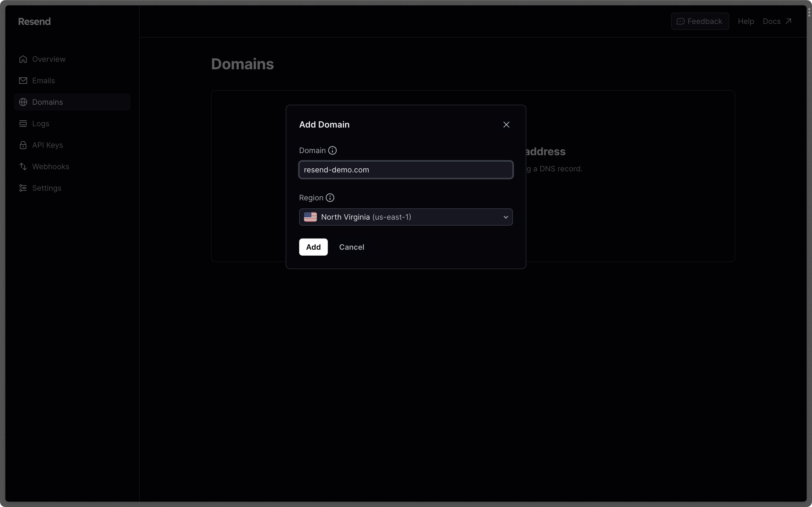812x507 pixels.
Task: Click the Region field info icon
Action: coord(330,197)
